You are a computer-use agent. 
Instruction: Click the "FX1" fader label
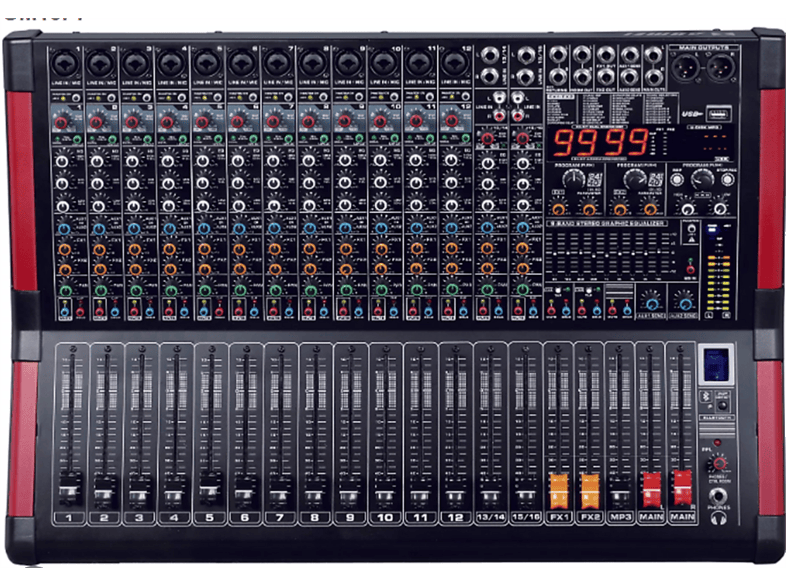point(559,517)
